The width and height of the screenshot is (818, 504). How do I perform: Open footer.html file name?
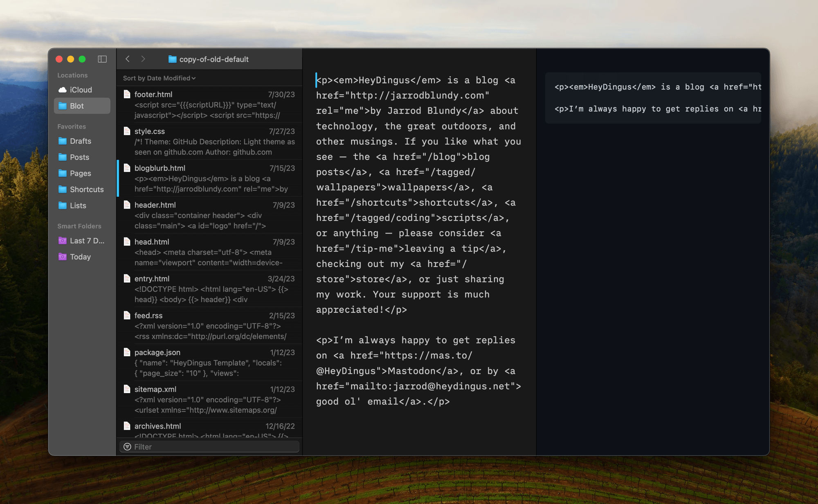point(153,94)
